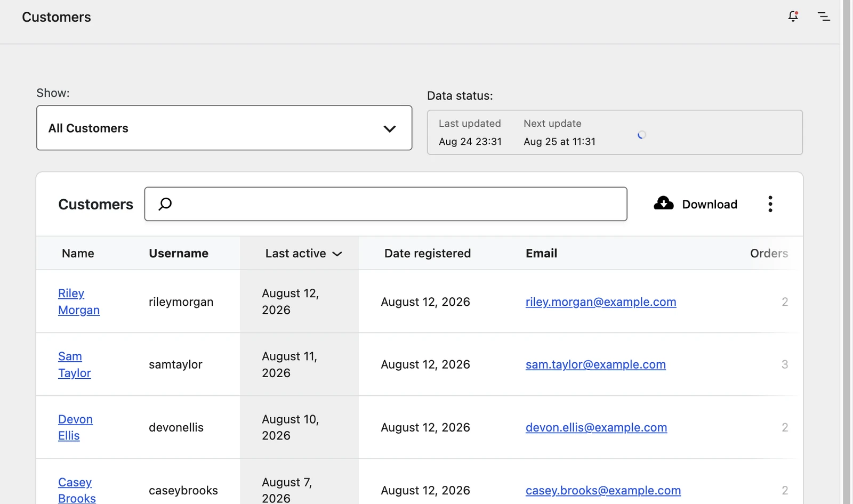Open Sam Taylor customer link
853x504 pixels.
point(75,364)
